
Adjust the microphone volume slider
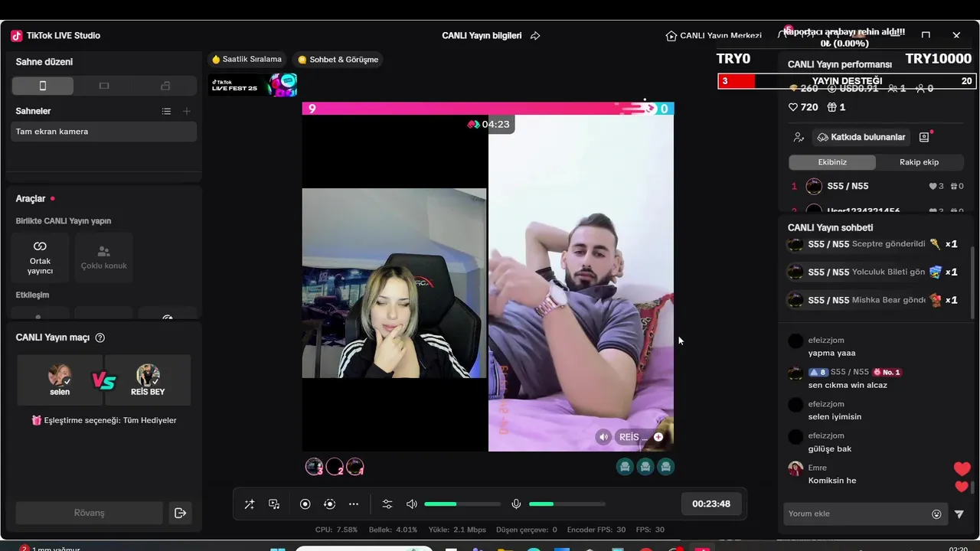(x=567, y=504)
